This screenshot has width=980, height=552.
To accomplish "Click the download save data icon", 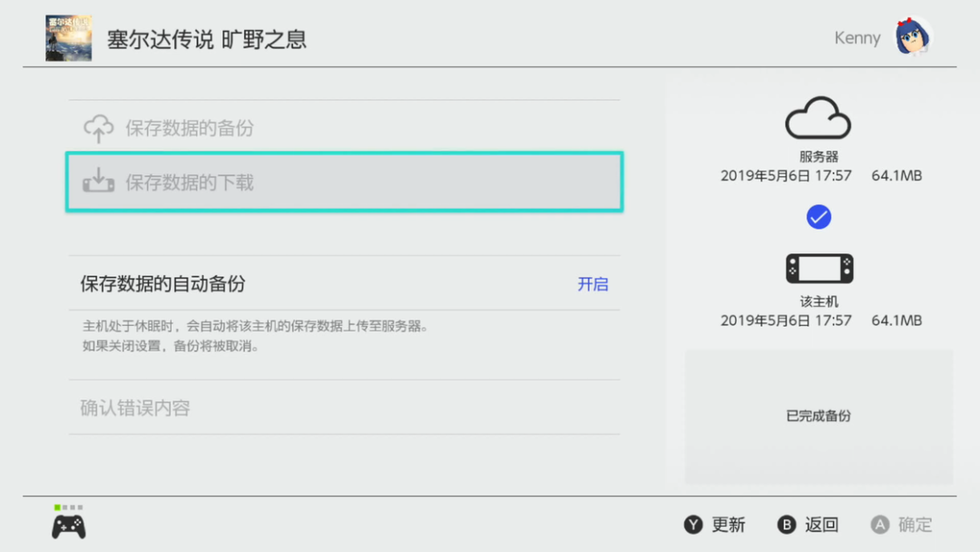I will pyautogui.click(x=99, y=182).
